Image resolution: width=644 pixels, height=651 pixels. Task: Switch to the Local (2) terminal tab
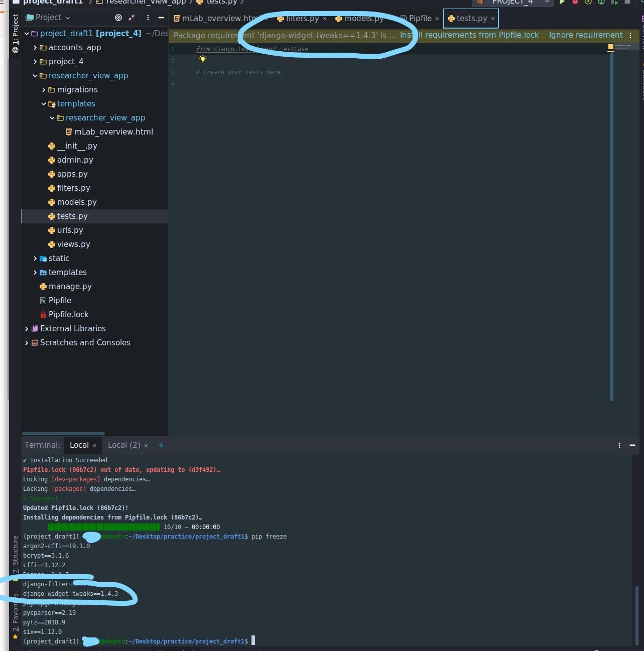[x=123, y=445]
